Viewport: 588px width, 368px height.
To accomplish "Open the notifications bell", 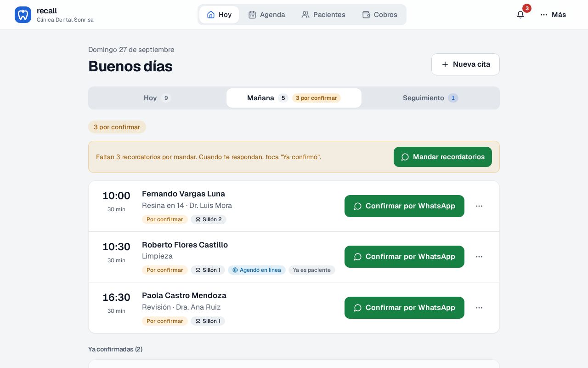I will (x=520, y=15).
